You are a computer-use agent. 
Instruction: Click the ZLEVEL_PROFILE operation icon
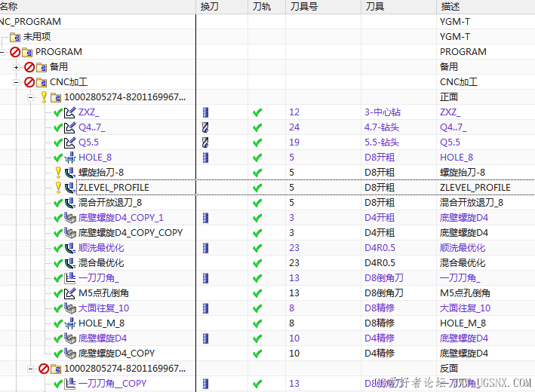click(x=70, y=188)
